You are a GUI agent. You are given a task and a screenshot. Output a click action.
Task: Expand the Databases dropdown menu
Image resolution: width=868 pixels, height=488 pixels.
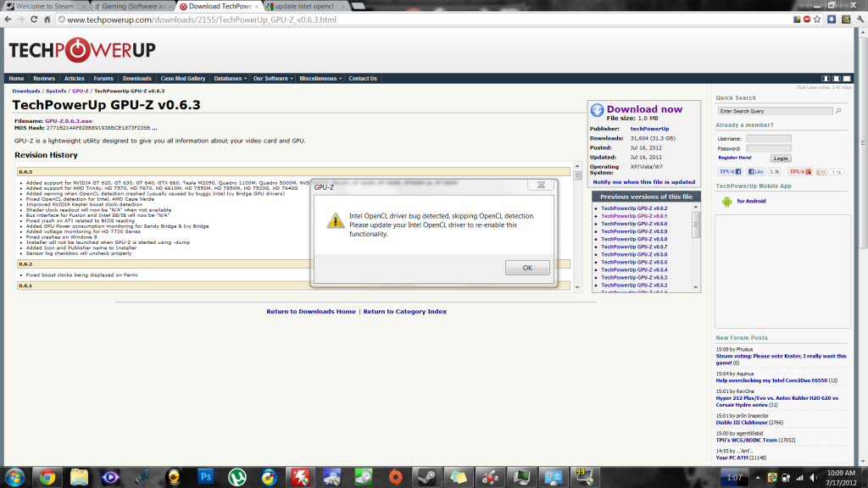click(x=231, y=79)
